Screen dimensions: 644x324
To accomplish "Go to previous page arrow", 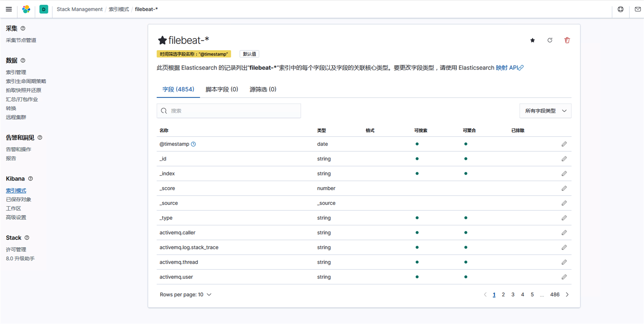I will click(485, 295).
